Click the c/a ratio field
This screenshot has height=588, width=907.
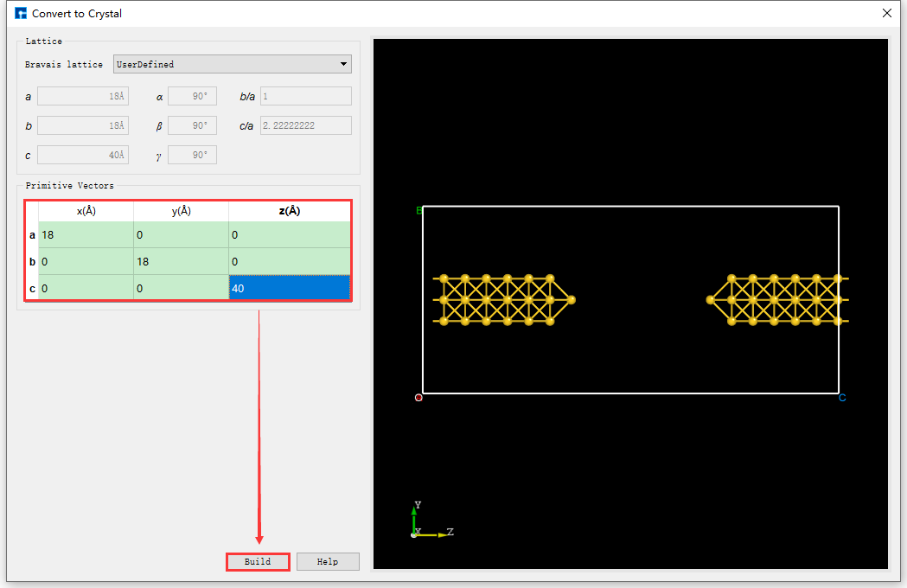(305, 126)
